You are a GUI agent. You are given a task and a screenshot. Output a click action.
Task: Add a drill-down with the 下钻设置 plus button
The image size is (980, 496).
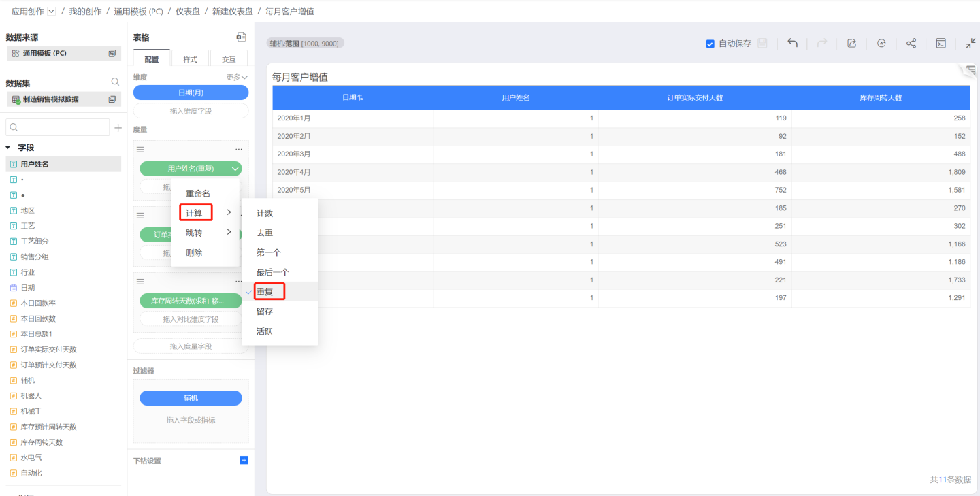pyautogui.click(x=244, y=461)
